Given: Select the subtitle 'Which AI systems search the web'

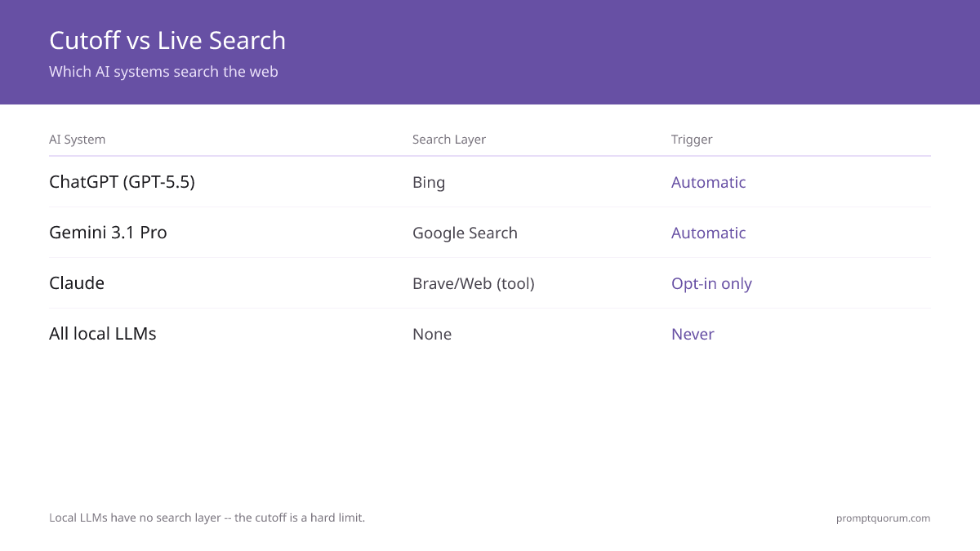Looking at the screenshot, I should pyautogui.click(x=163, y=72).
